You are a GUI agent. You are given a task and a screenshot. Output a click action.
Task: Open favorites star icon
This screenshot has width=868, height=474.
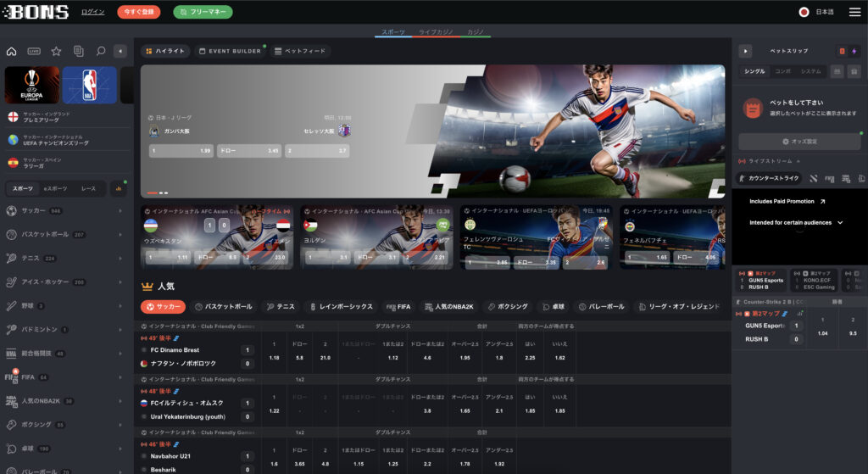[56, 52]
